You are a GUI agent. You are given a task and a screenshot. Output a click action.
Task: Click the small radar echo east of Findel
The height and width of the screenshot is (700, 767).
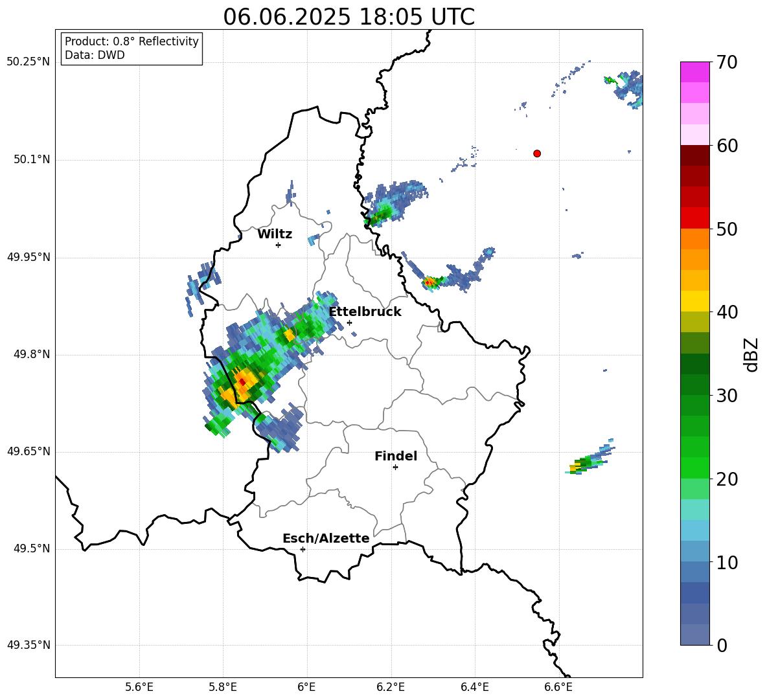tap(590, 458)
